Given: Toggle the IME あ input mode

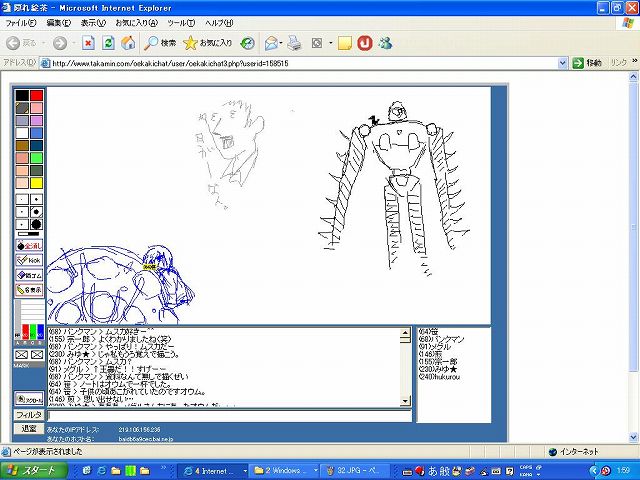Looking at the screenshot, I should point(433,471).
